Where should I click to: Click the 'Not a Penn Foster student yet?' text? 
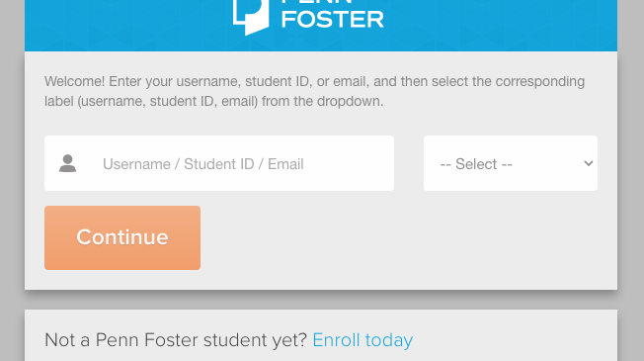point(176,340)
